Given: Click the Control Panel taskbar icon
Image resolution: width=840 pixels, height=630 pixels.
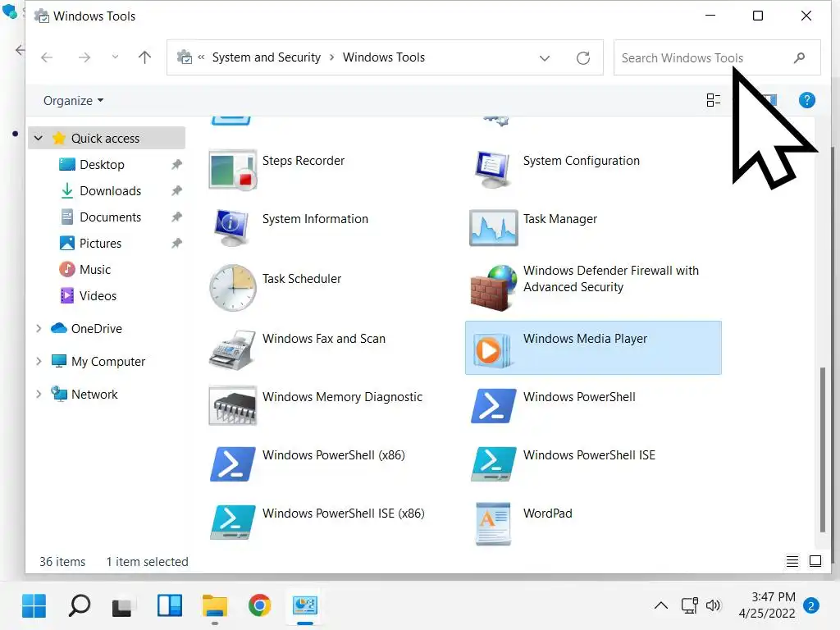Looking at the screenshot, I should 305,606.
